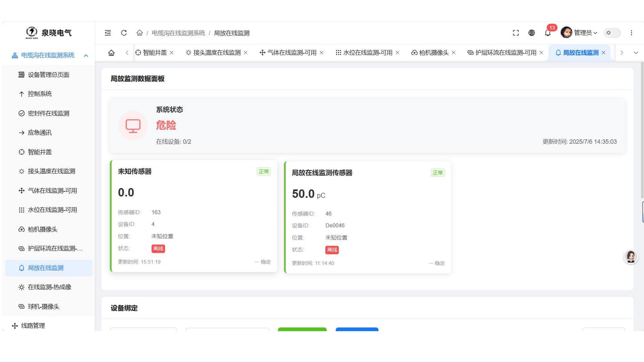
Task: Open the floating assistant avatar
Action: (x=631, y=257)
